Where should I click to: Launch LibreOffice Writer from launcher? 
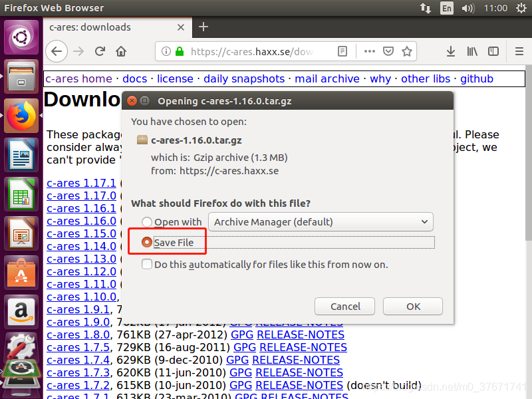21,155
